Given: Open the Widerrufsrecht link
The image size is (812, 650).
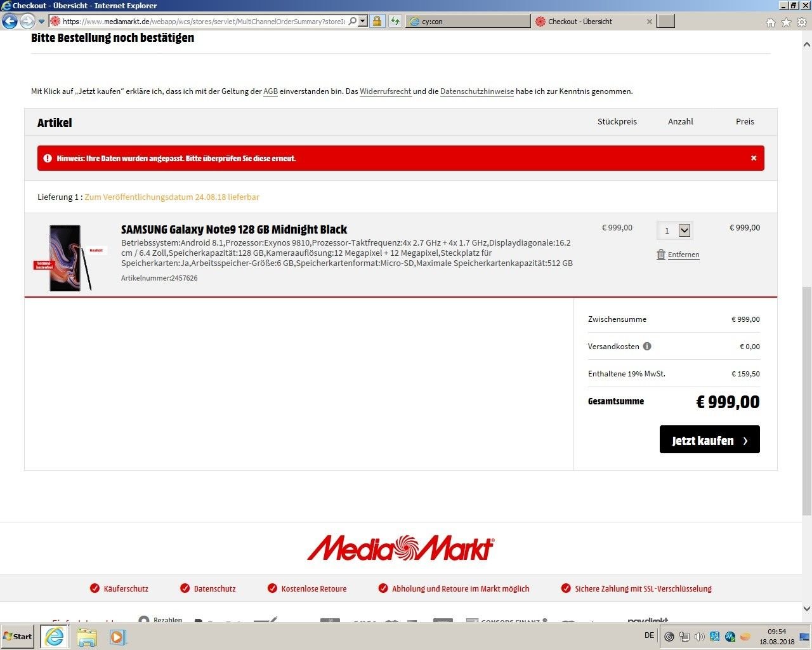Looking at the screenshot, I should pos(386,91).
